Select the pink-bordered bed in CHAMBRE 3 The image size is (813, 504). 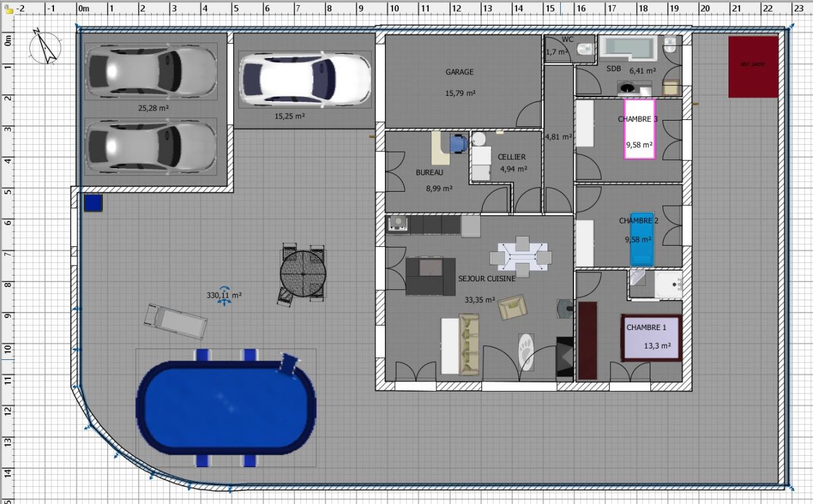click(638, 129)
